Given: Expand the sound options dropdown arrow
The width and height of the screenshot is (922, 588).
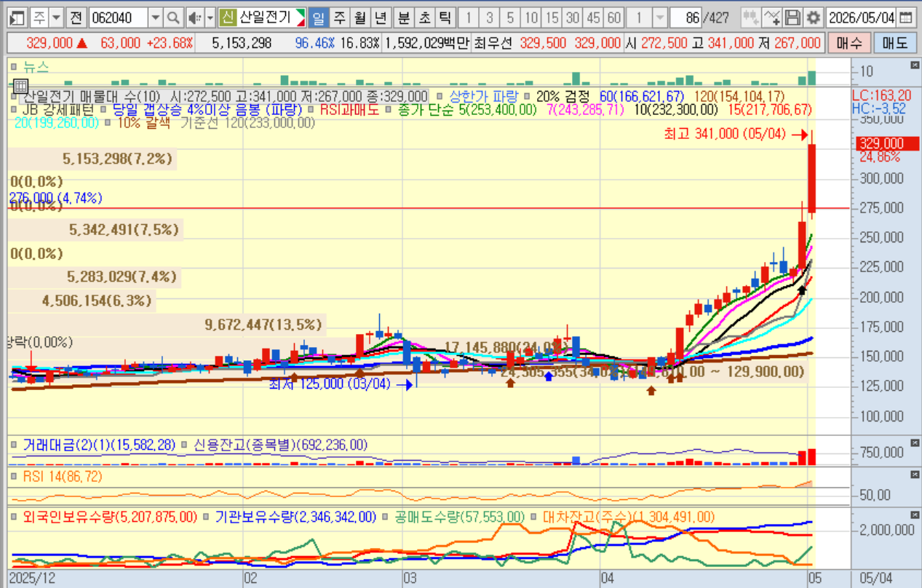Looking at the screenshot, I should [210, 17].
